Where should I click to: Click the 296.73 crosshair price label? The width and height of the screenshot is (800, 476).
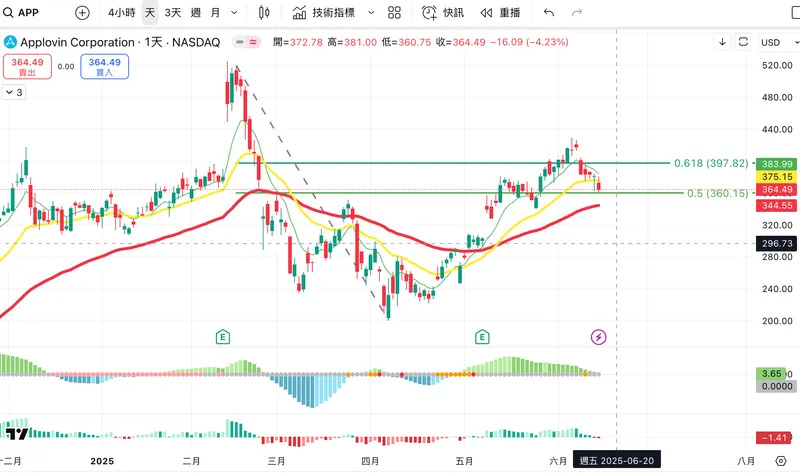pyautogui.click(x=777, y=243)
